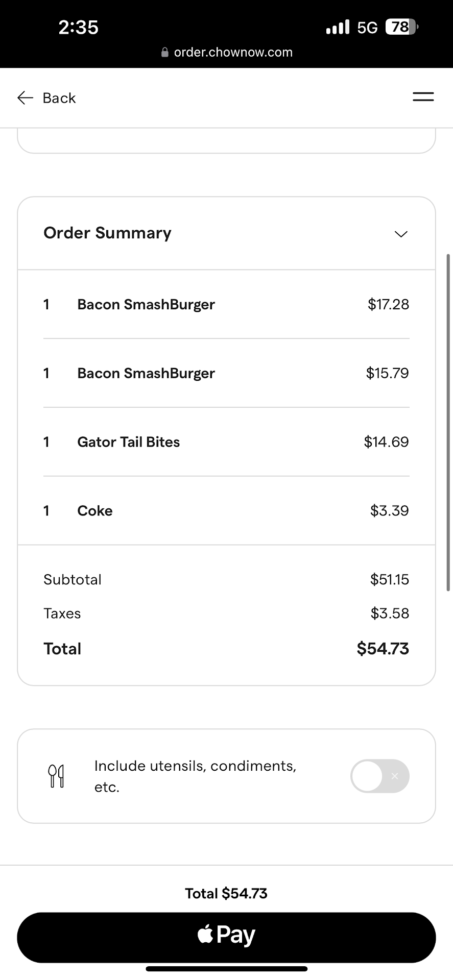Viewport: 453px width, 980px height.
Task: Select the $15.79 Bacon SmashBurger item
Action: click(x=146, y=373)
